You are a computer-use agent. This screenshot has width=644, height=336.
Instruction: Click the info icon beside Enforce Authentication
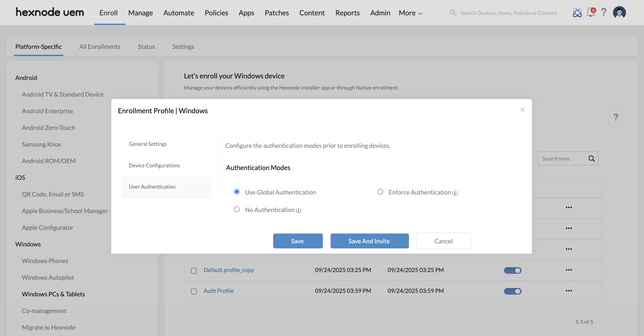click(455, 193)
